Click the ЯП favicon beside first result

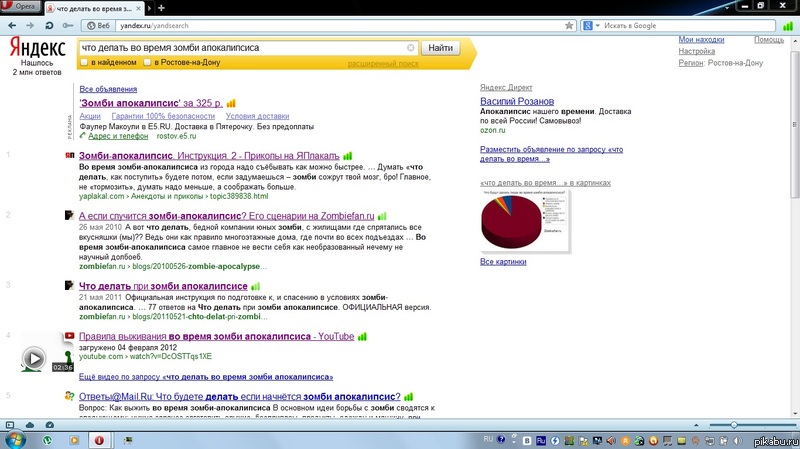70,155
